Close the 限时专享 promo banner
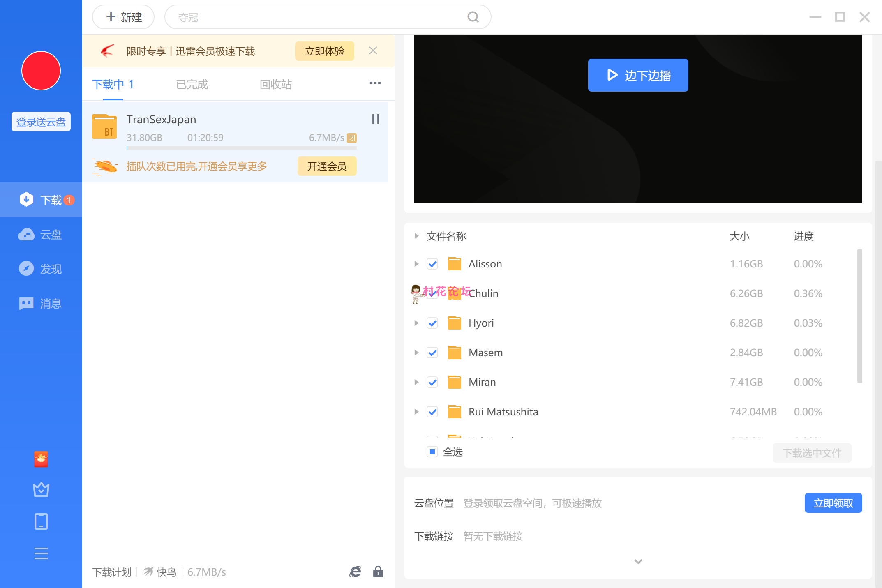 (373, 51)
